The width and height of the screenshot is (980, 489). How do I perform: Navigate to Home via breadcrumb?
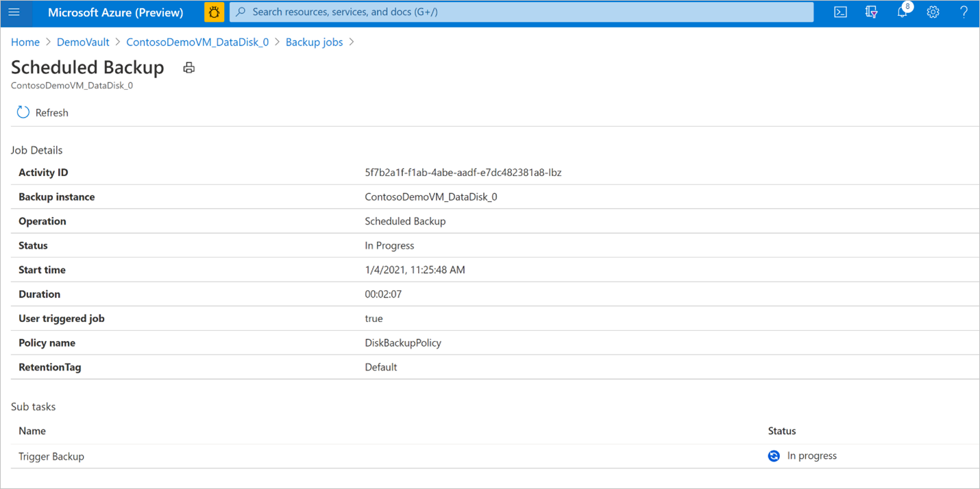25,42
